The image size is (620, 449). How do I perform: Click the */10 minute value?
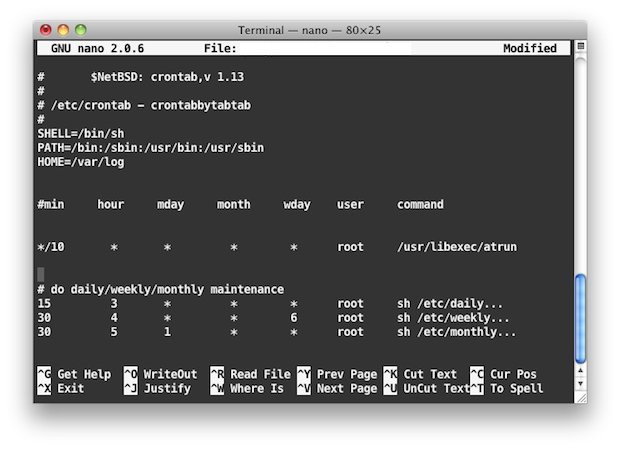pos(51,247)
